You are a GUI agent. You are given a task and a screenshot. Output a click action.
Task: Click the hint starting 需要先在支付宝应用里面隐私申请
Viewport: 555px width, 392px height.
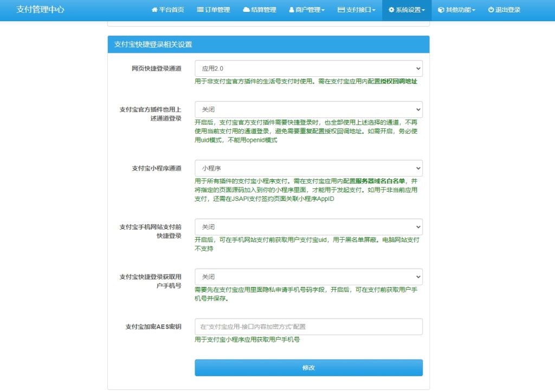pos(306,294)
